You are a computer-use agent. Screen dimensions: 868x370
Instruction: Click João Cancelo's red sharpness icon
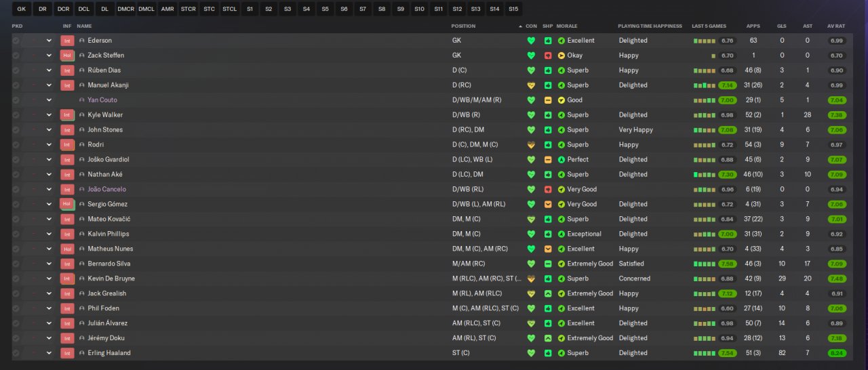tap(547, 190)
